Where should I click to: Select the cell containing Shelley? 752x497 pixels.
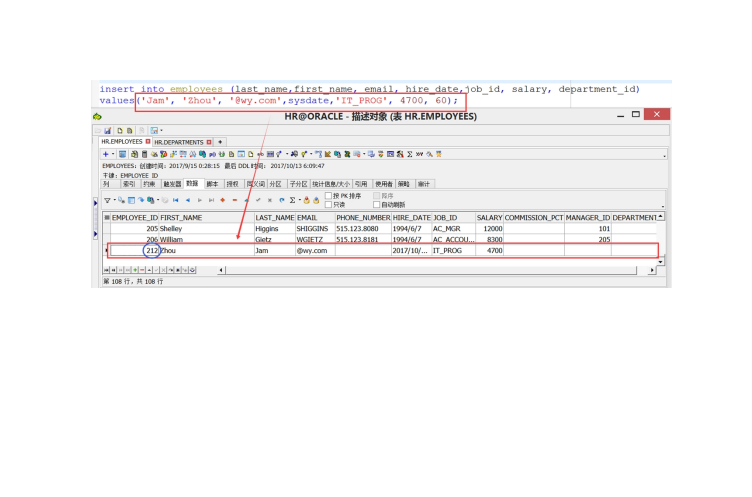tap(207, 229)
